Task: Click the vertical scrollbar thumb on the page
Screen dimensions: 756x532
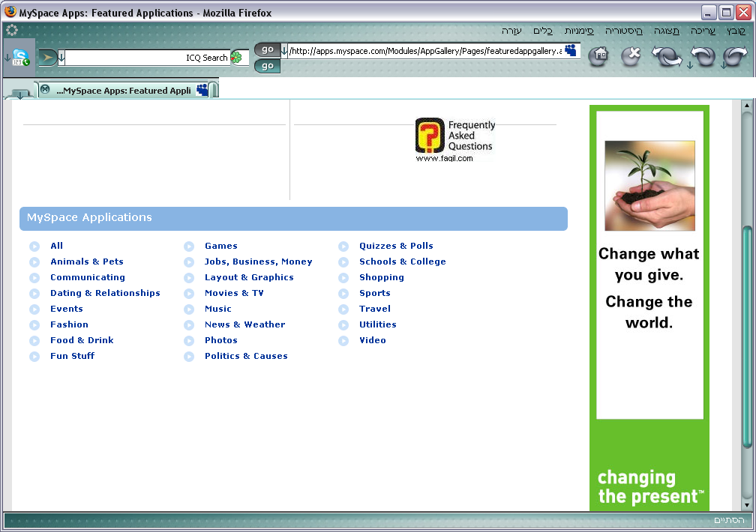Action: (x=746, y=337)
